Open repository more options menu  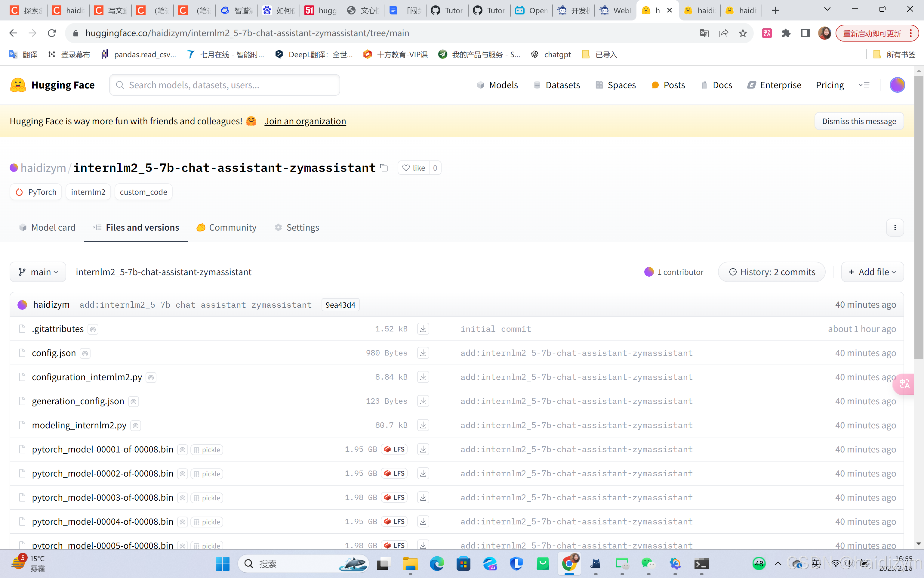point(895,228)
